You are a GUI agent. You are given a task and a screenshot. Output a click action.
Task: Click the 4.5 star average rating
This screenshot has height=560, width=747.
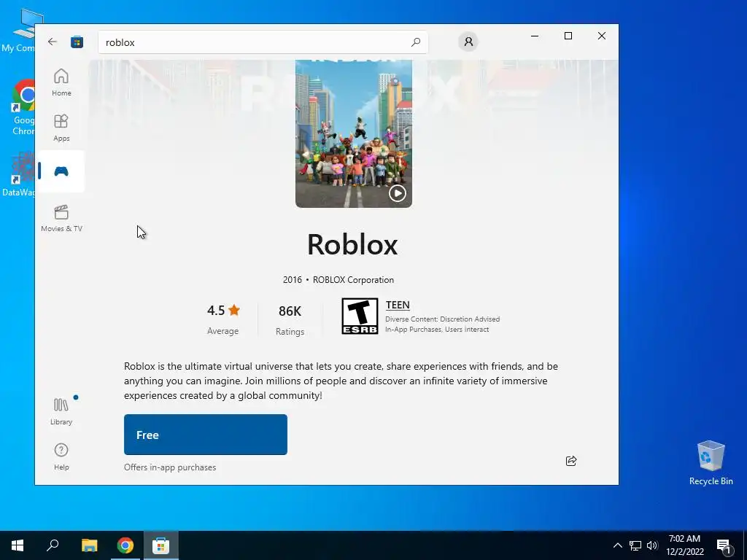coord(223,311)
